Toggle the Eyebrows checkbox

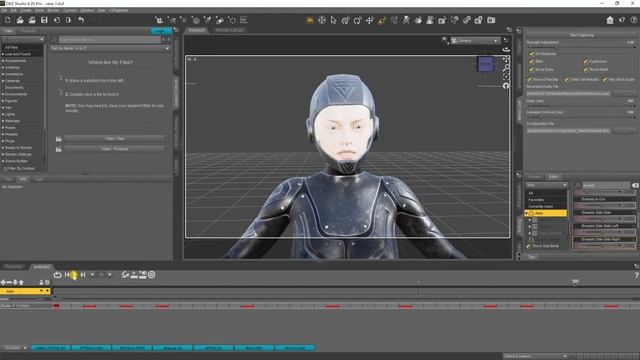click(585, 61)
